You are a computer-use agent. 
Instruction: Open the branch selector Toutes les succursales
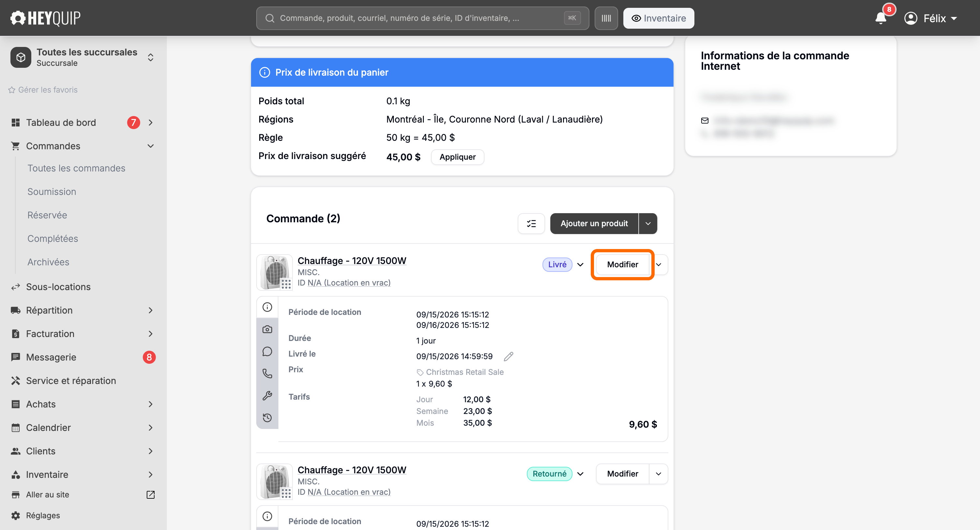click(x=82, y=57)
